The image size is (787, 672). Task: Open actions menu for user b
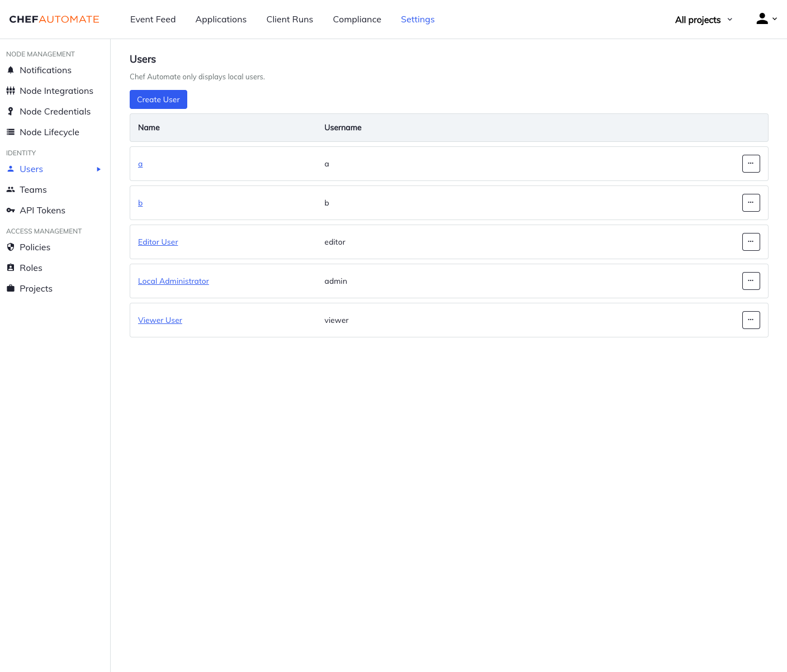click(751, 203)
